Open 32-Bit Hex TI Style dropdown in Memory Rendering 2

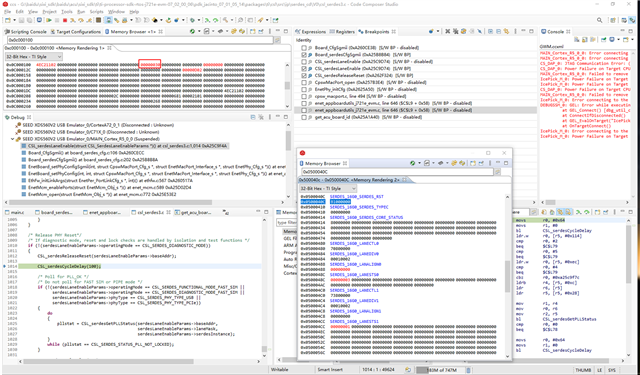pyautogui.click(x=328, y=189)
